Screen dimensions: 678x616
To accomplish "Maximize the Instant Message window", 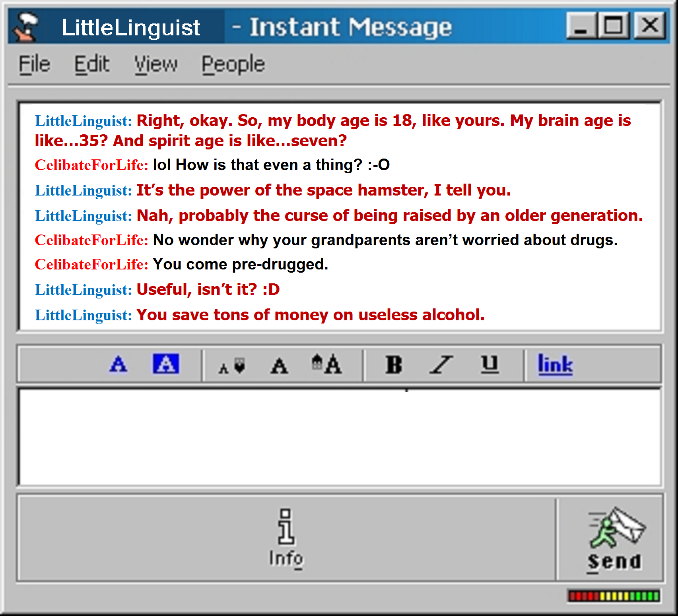I will [614, 26].
